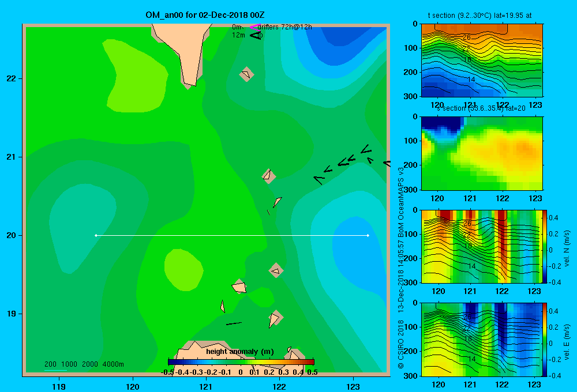
Task: Click longitude label 122 under the salinity section
Action: coord(503,198)
